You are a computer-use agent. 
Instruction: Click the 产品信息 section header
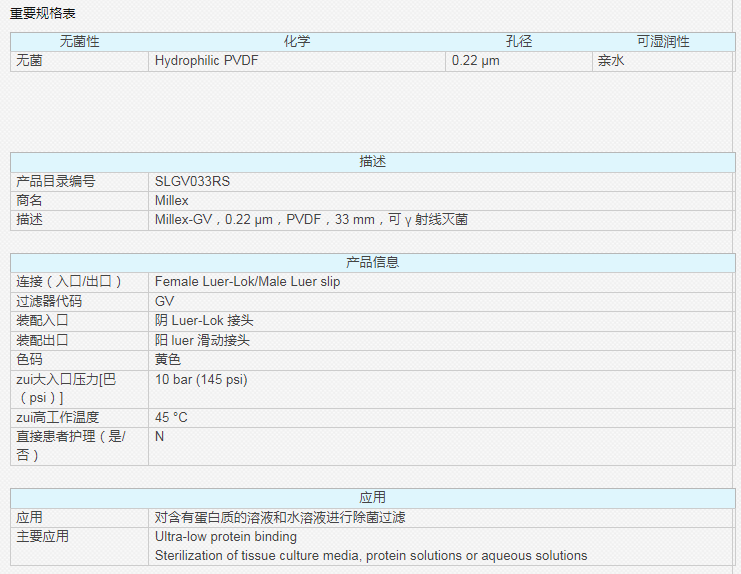click(x=372, y=262)
